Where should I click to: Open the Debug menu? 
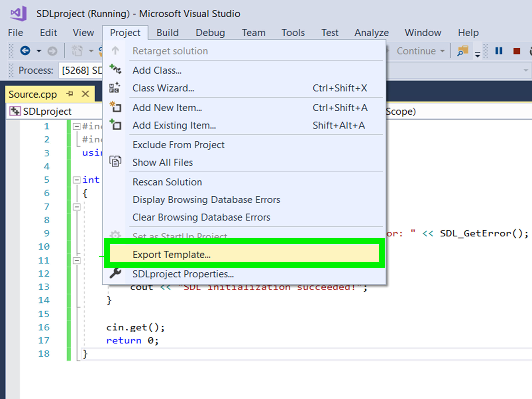[x=210, y=33]
